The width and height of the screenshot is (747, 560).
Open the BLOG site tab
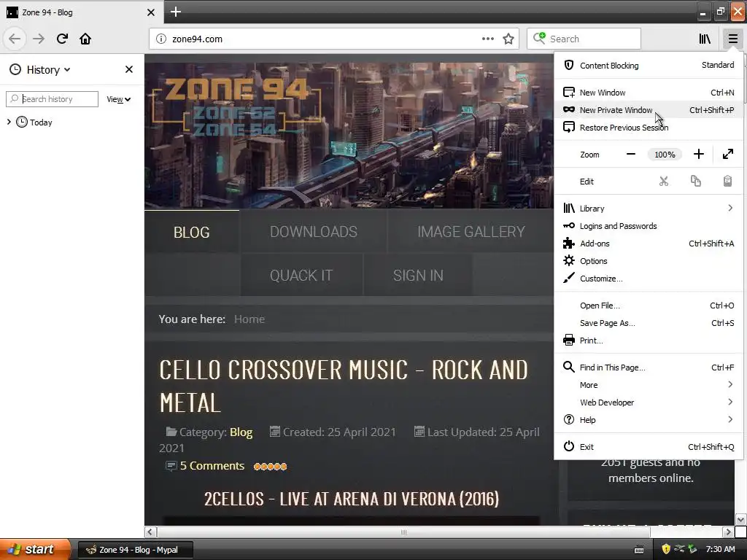(192, 232)
